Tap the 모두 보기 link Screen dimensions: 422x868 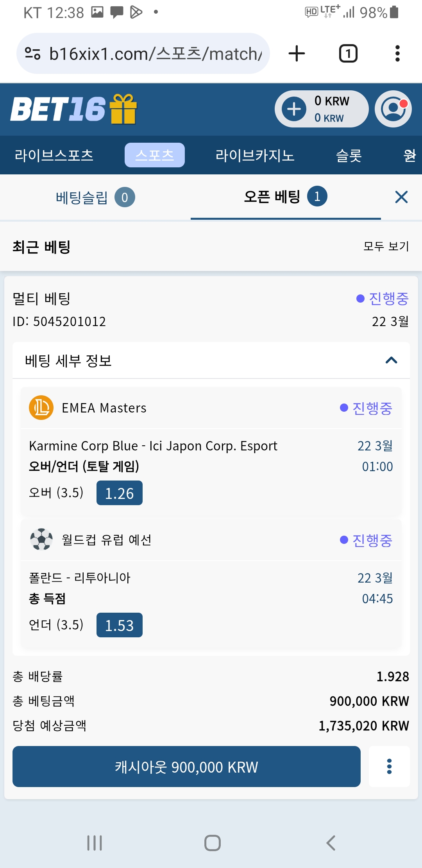coord(386,246)
